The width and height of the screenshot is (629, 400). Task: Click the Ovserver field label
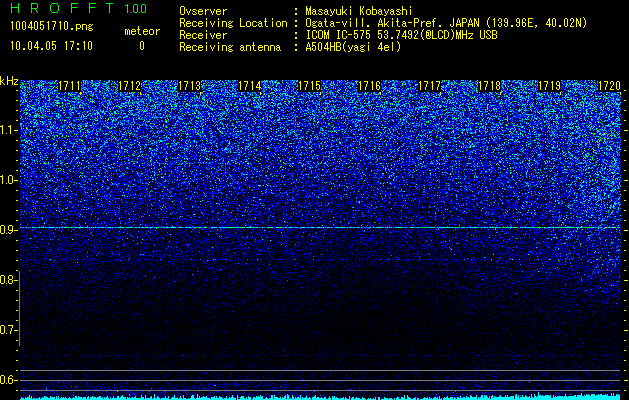[203, 11]
